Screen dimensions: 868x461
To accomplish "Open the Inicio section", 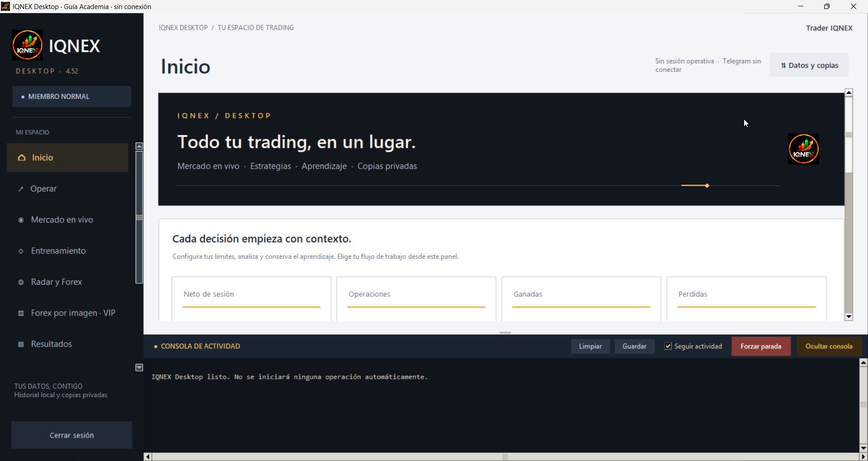I will pos(67,158).
